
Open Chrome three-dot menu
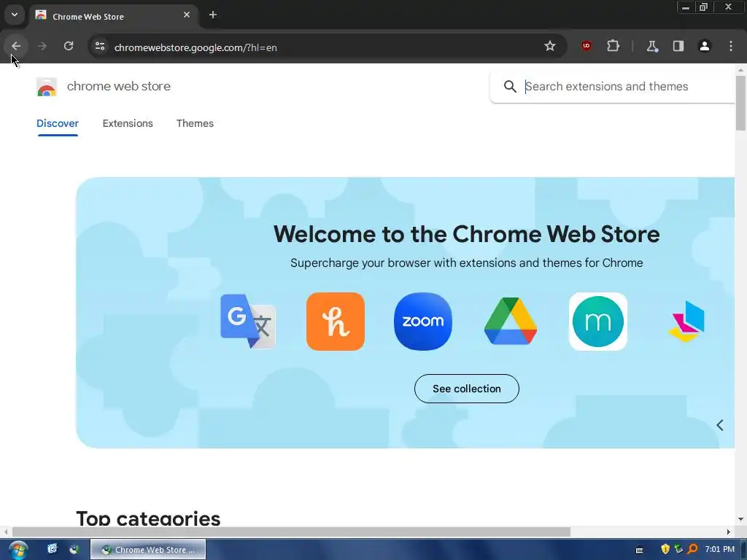[731, 46]
